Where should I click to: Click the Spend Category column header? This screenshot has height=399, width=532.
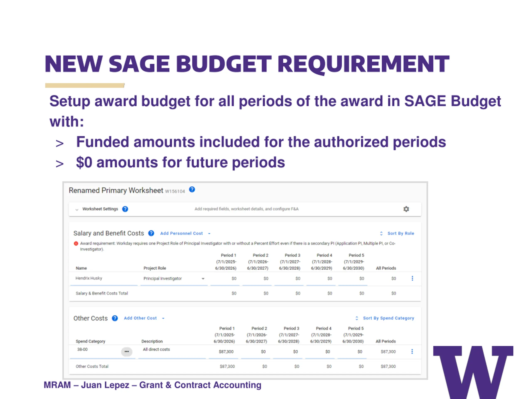90,341
